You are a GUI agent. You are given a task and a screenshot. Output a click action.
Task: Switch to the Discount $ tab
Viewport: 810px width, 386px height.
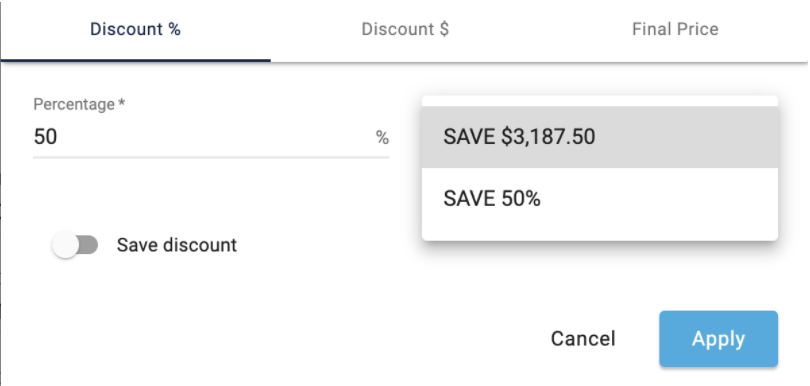pyautogui.click(x=405, y=29)
